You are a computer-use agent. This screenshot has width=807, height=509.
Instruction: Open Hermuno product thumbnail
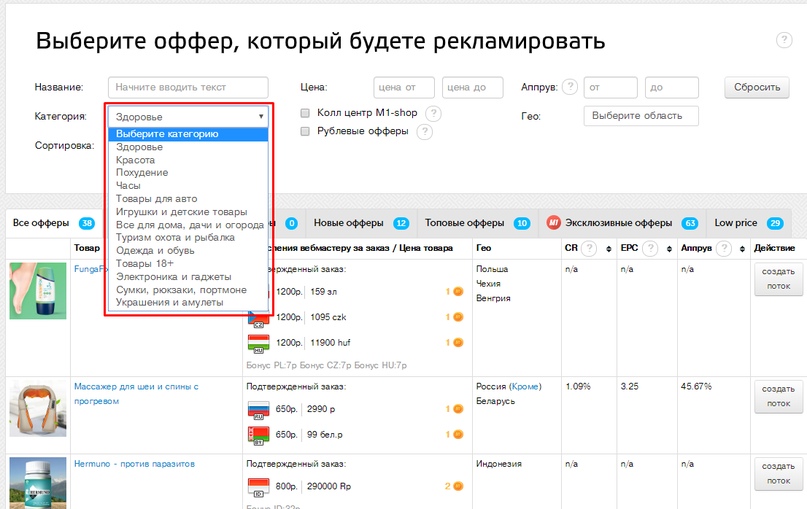click(38, 483)
